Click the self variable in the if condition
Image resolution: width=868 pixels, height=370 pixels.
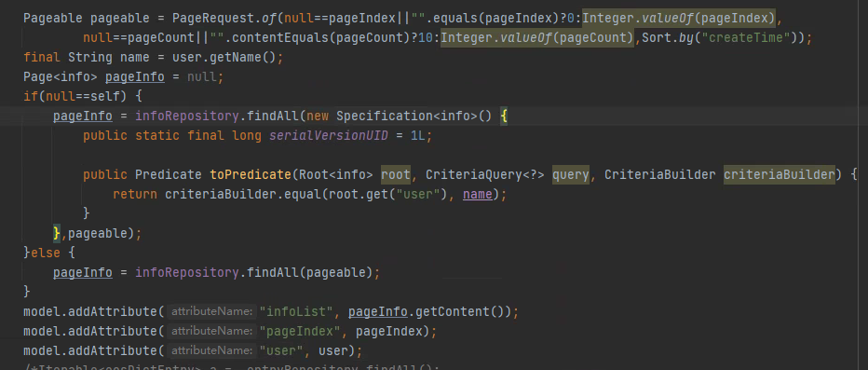coord(105,97)
